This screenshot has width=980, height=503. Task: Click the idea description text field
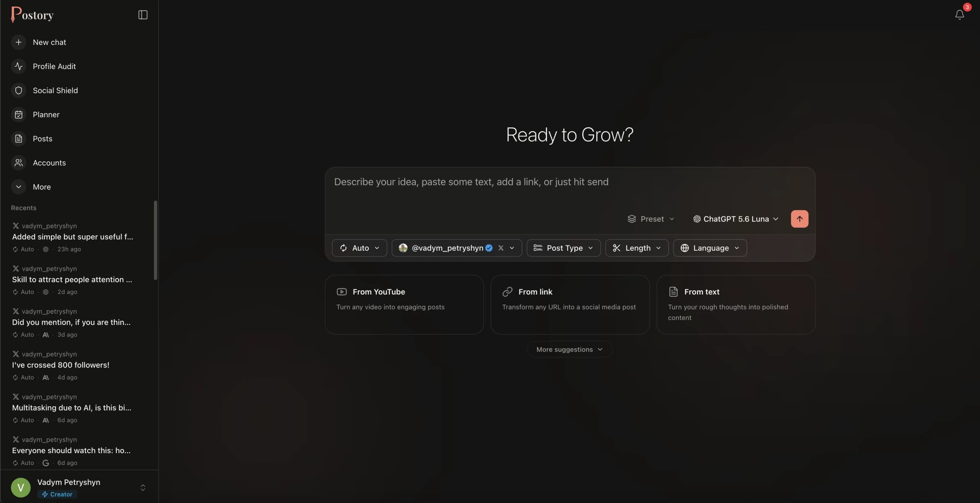tap(570, 188)
